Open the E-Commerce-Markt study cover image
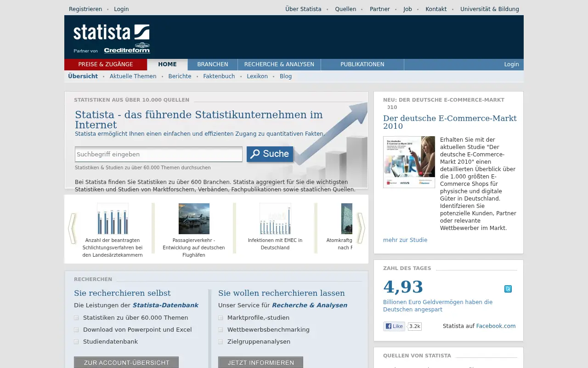588x368 pixels. click(x=409, y=162)
